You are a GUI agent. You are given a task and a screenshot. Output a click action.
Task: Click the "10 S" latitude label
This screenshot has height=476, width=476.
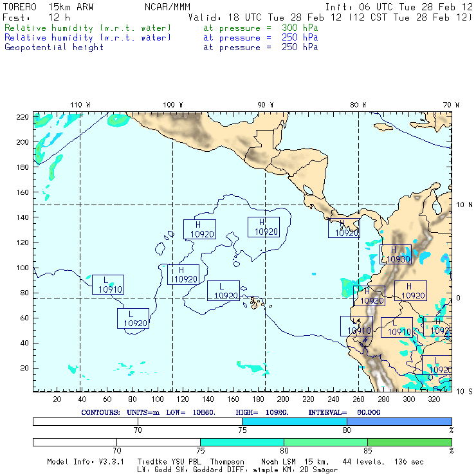(464, 392)
